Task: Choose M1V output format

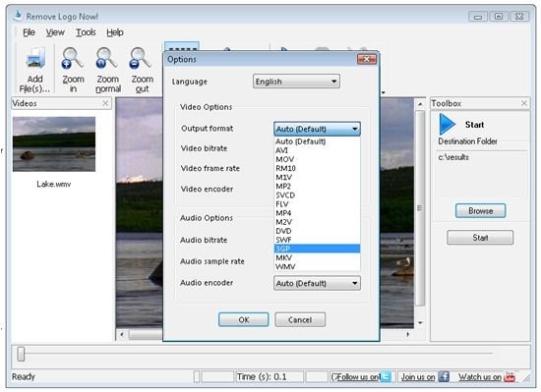Action: [x=317, y=177]
